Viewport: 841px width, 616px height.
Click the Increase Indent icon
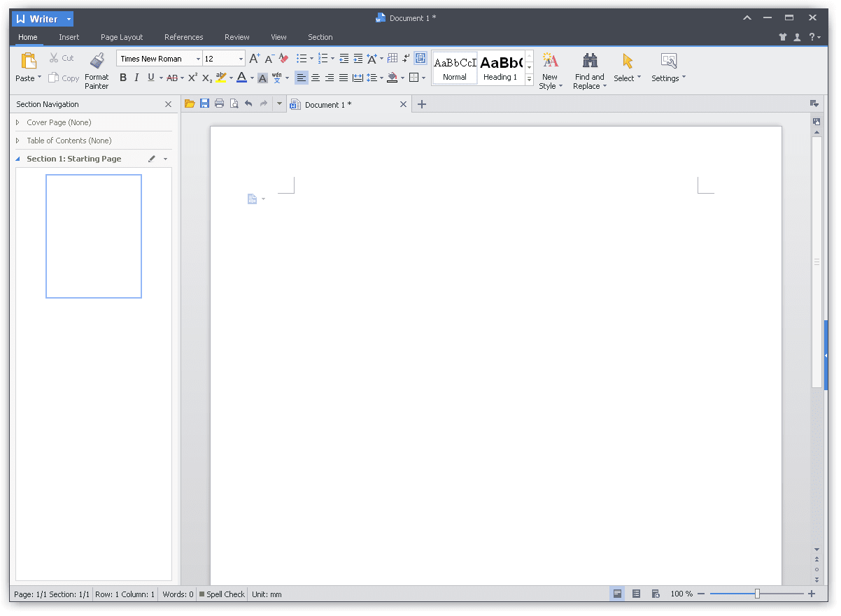pos(358,59)
